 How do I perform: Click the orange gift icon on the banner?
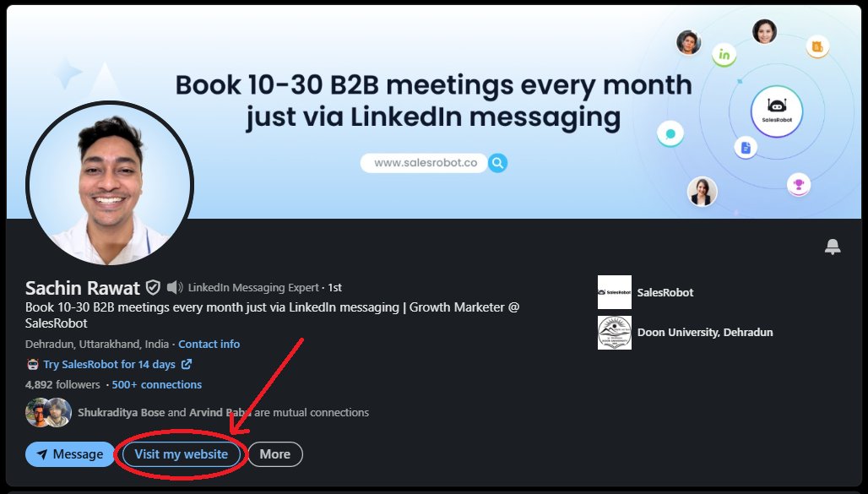tap(817, 47)
